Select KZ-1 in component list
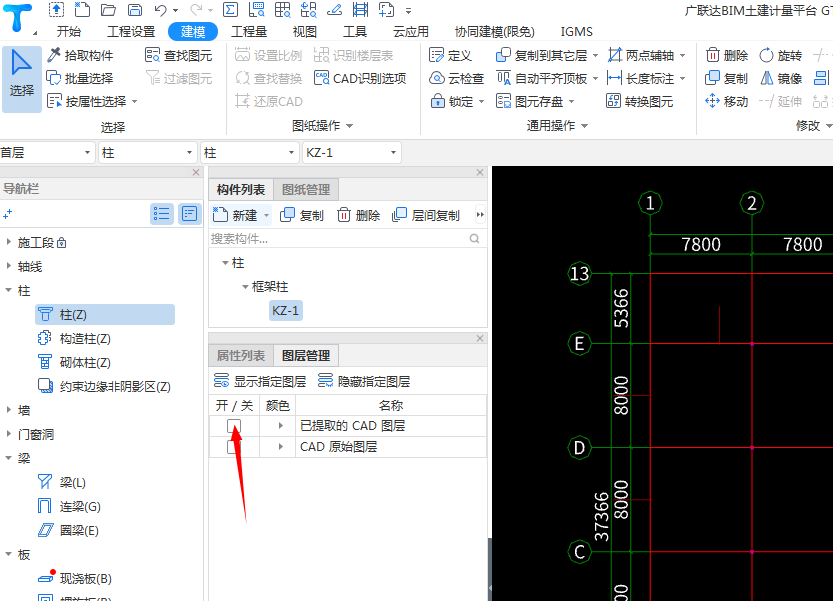This screenshot has width=833, height=601. pos(285,310)
